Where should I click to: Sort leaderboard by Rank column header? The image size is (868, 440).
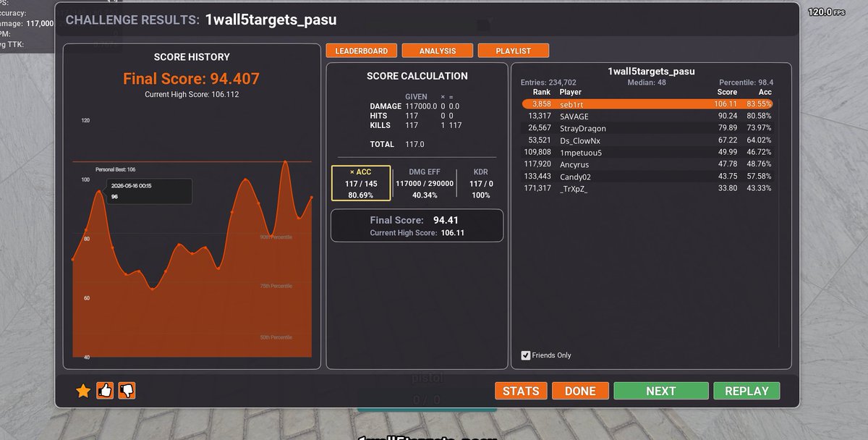pyautogui.click(x=542, y=92)
